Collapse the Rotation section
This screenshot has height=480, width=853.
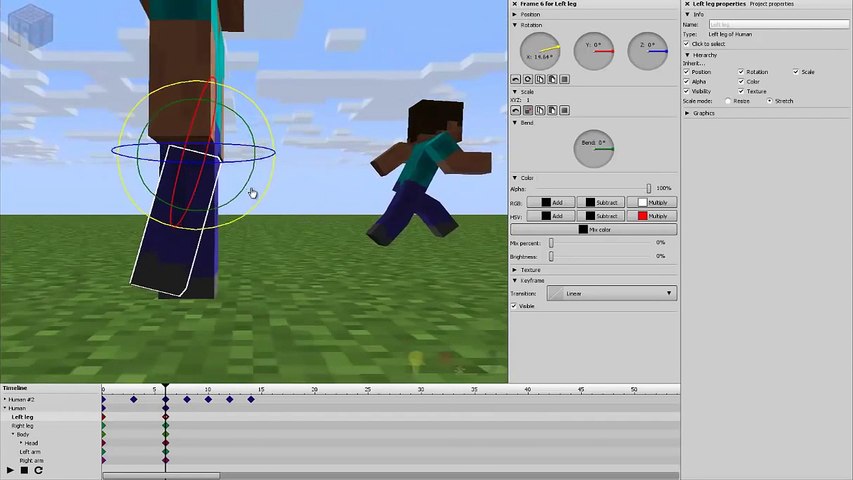pos(515,25)
